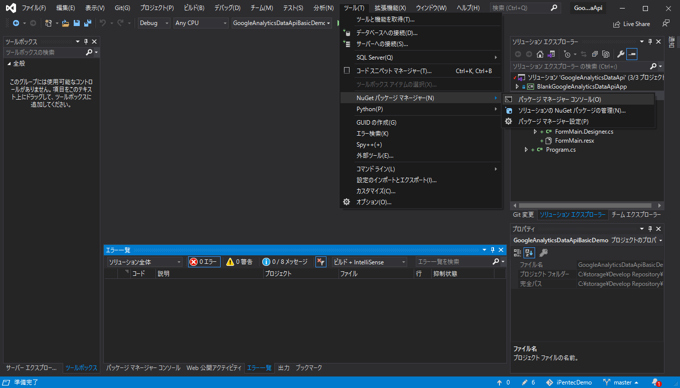Expand the FormMain.Designer.cs node
The width and height of the screenshot is (680, 388).
[x=535, y=132]
